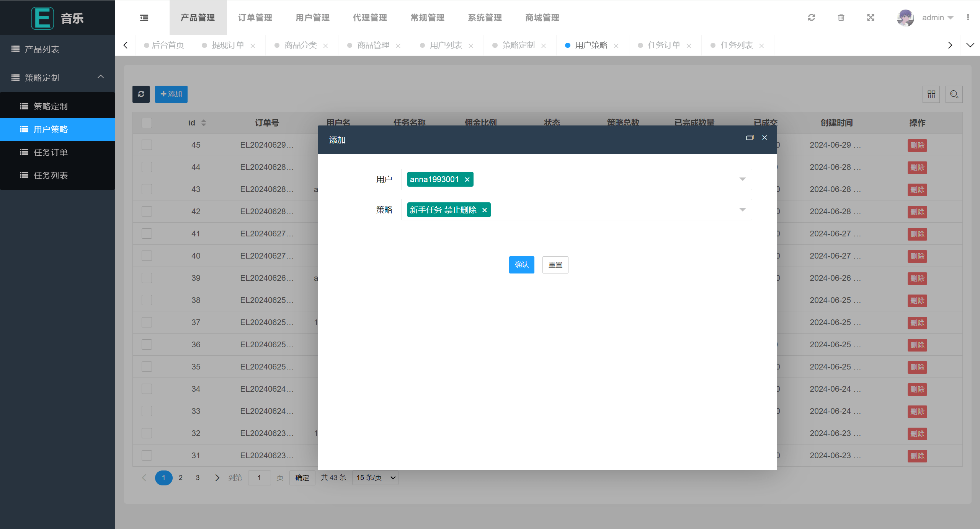980x529 pixels.
Task: Toggle fullscreen with the expand icon
Action: tap(871, 18)
